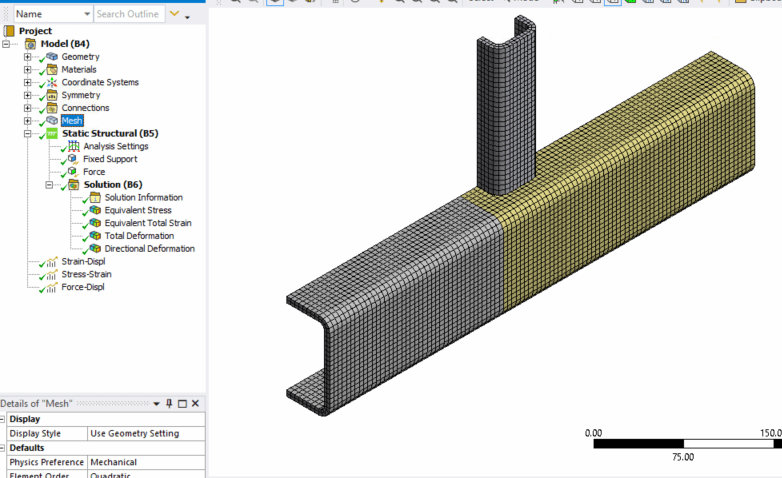Close the Details of Mesh panel

(196, 403)
